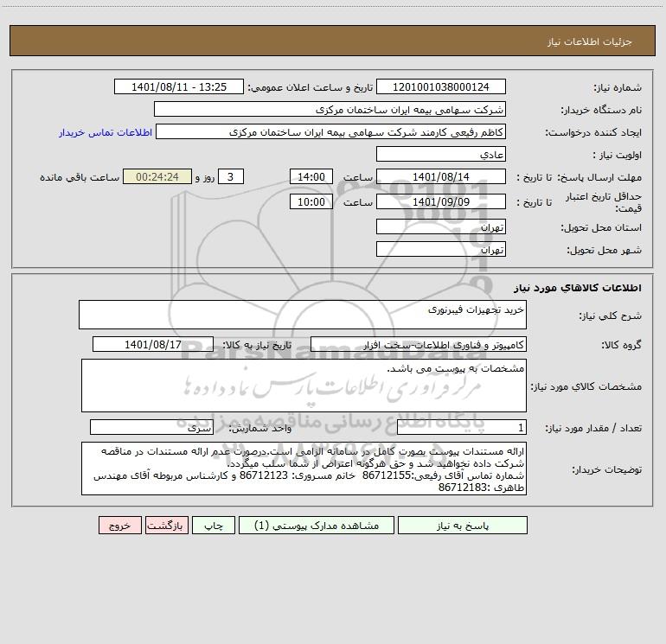This screenshot has width=666, height=644.
Task: Open مشاهده مدارک پیوستی (1) button
Action: pos(317,526)
